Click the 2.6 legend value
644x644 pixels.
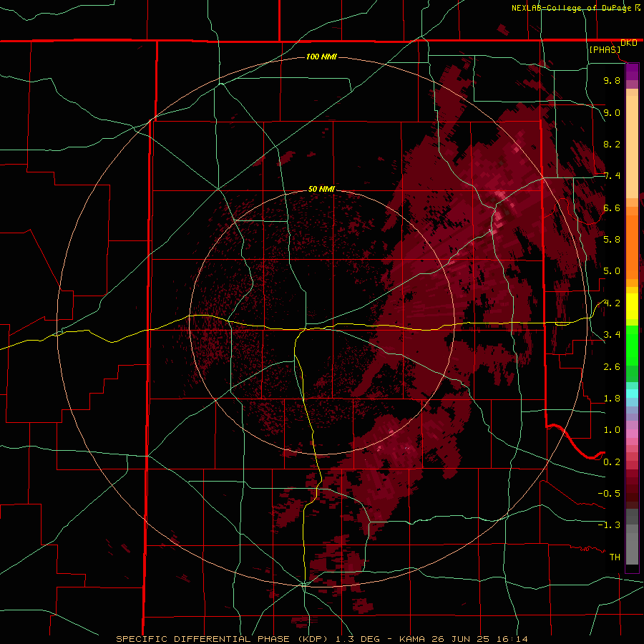(x=612, y=366)
